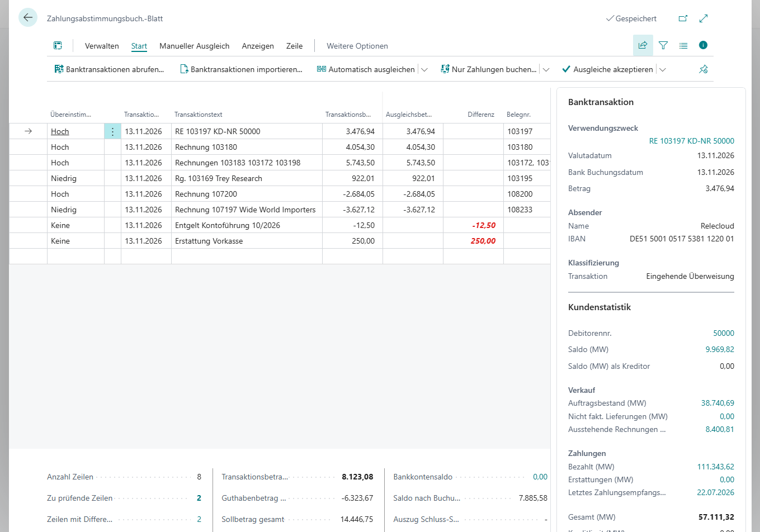Click Bezahlt (MW) value 111.343,62
This screenshot has width=760, height=532.
(x=716, y=467)
